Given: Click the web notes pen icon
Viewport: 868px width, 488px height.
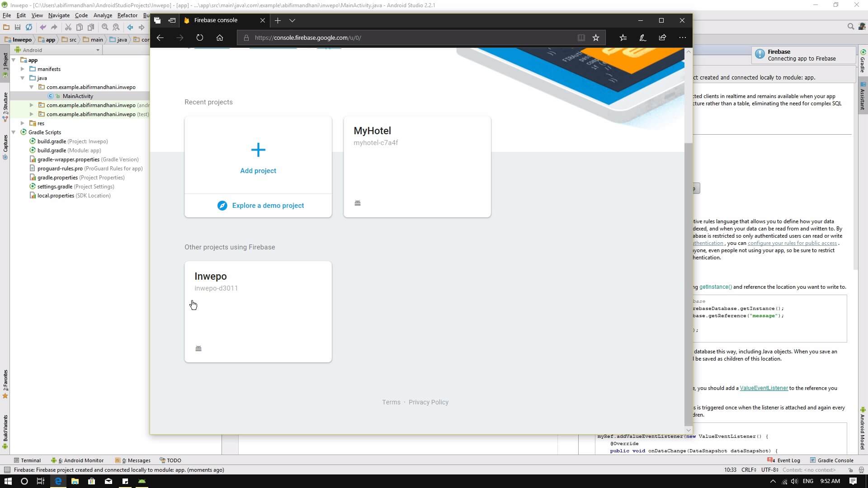Looking at the screenshot, I should (x=642, y=38).
